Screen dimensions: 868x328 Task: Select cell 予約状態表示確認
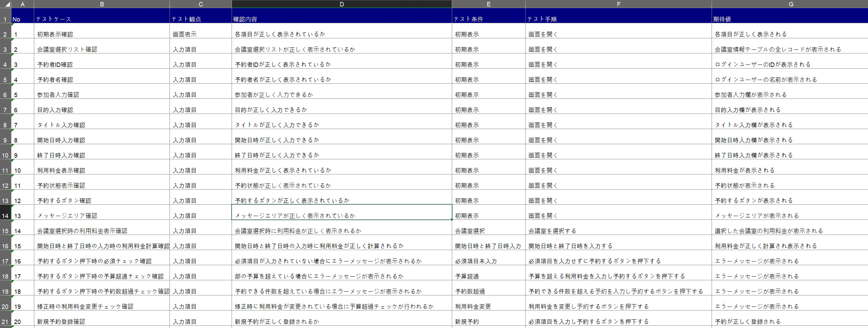click(102, 182)
